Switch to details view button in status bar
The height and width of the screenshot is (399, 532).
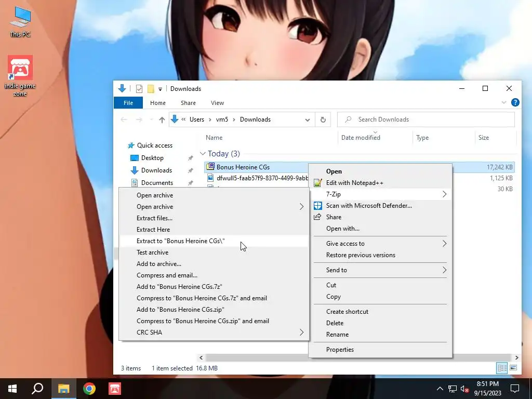point(502,368)
